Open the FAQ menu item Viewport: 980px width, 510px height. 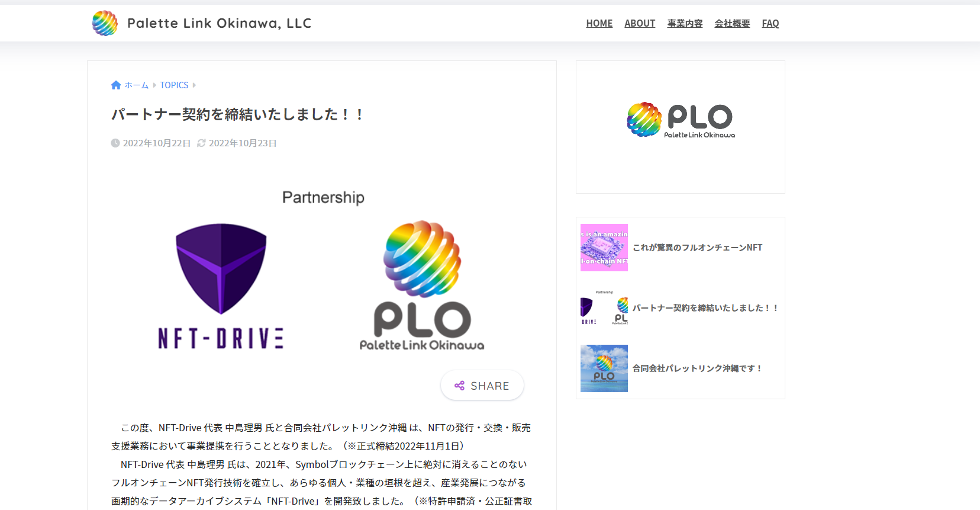(771, 24)
